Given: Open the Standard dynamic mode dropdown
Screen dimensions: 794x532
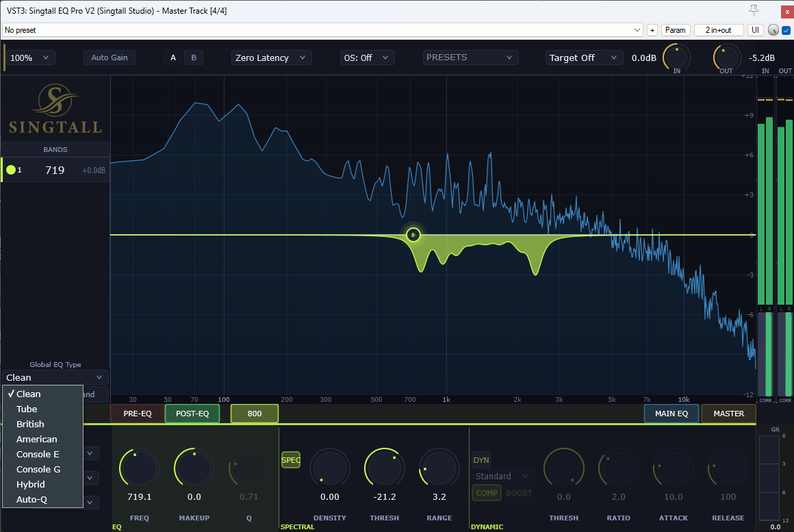Looking at the screenshot, I should [x=502, y=477].
